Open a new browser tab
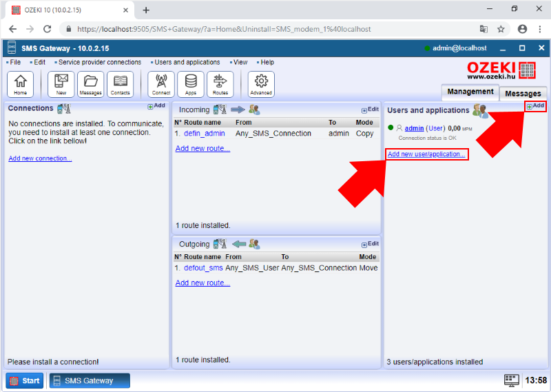The height and width of the screenshot is (392, 551). (146, 10)
